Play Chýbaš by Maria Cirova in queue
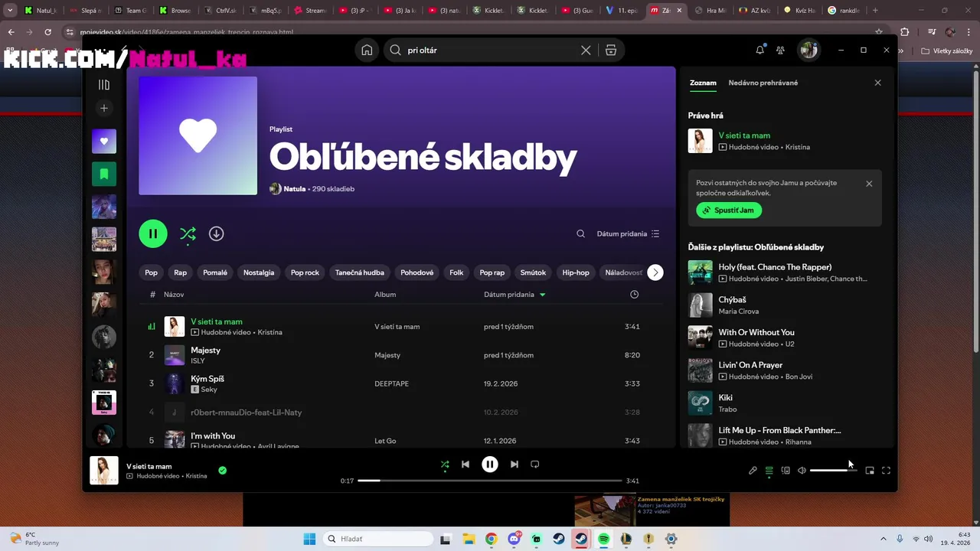The height and width of the screenshot is (551, 980). tap(785, 305)
